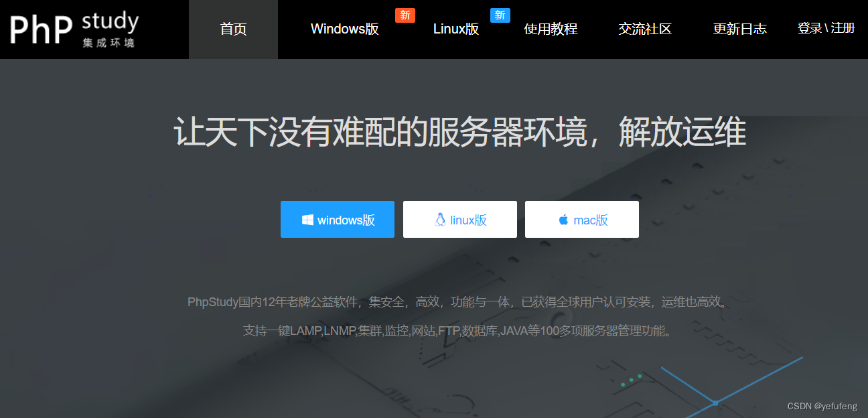Screen dimensions: 868x418
Task: Click the blue 新 badge by Linux版
Action: (500, 15)
